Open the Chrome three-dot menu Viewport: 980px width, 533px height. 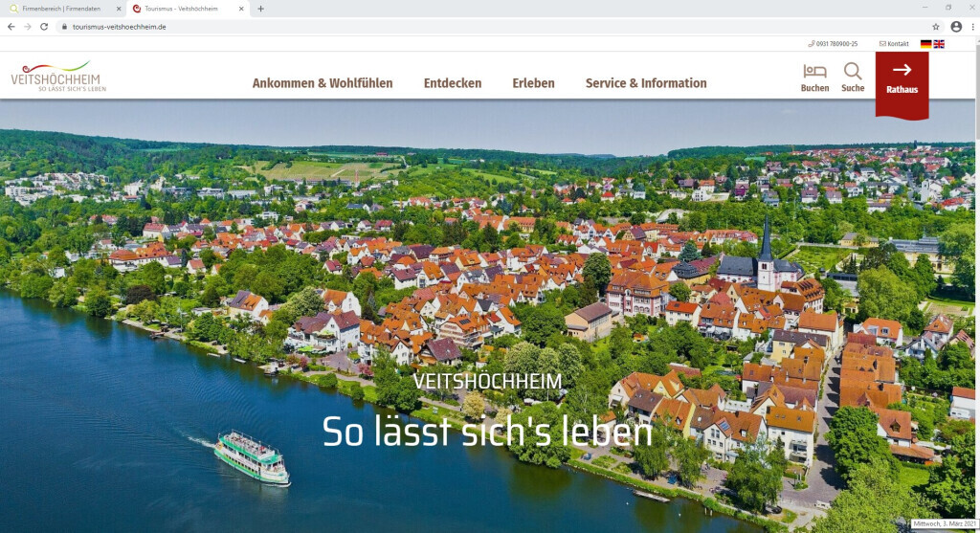tap(970, 27)
